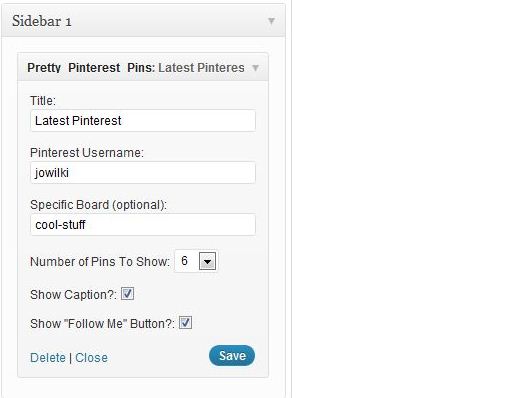
Task: Click the Show "Follow Me" Button?: label
Action: (102, 324)
